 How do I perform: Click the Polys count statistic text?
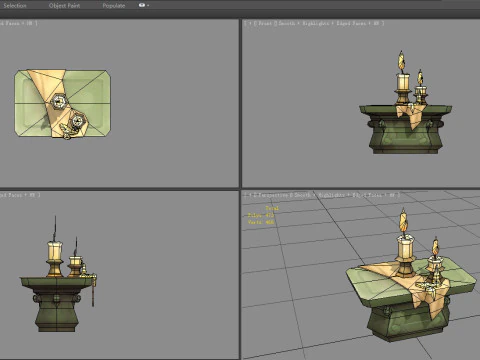point(261,215)
